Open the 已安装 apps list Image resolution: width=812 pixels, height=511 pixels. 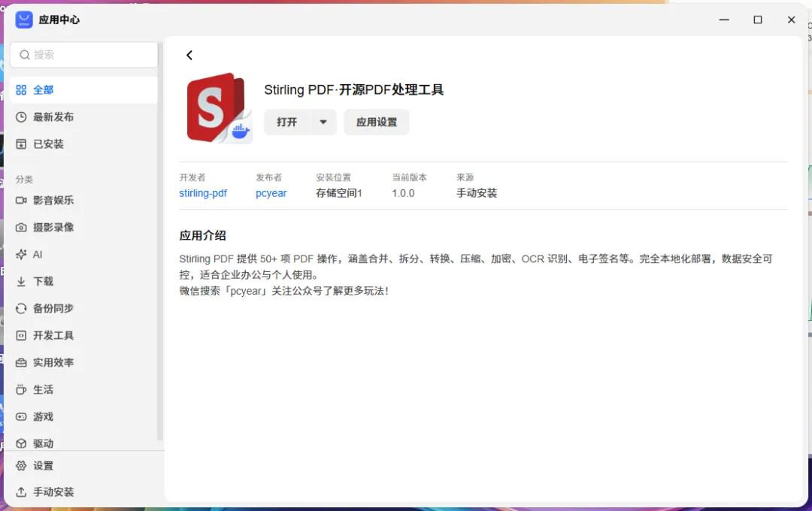[x=48, y=144]
